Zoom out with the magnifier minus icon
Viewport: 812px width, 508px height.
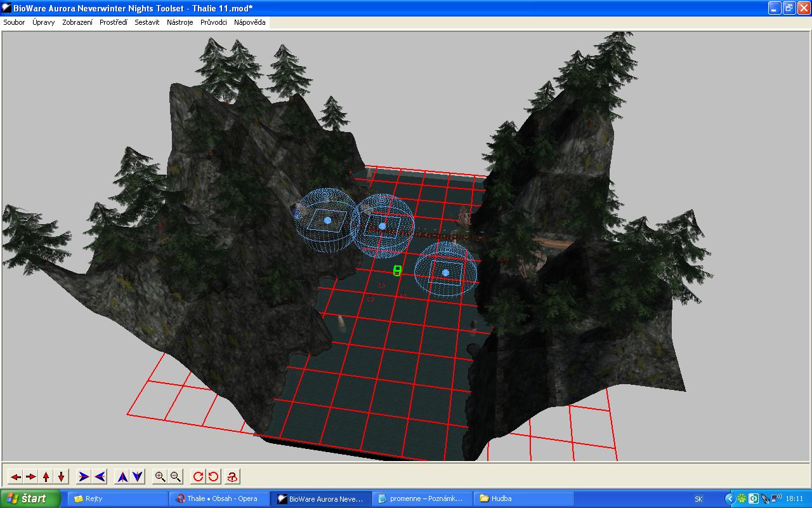pyautogui.click(x=176, y=476)
